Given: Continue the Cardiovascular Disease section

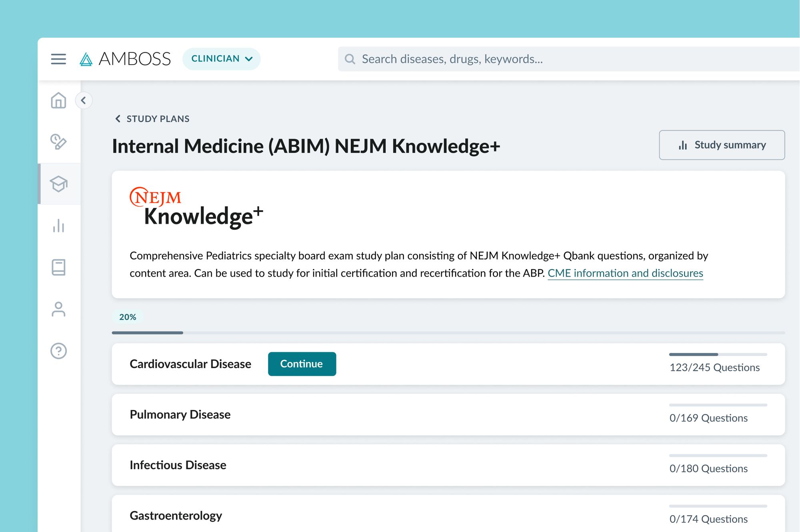Looking at the screenshot, I should coord(302,364).
